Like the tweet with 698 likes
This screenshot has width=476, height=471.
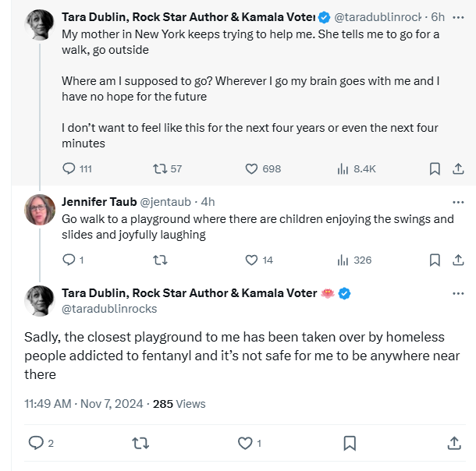tap(252, 168)
